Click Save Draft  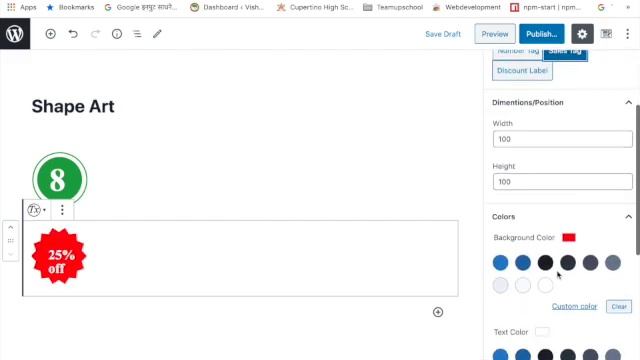coord(443,34)
